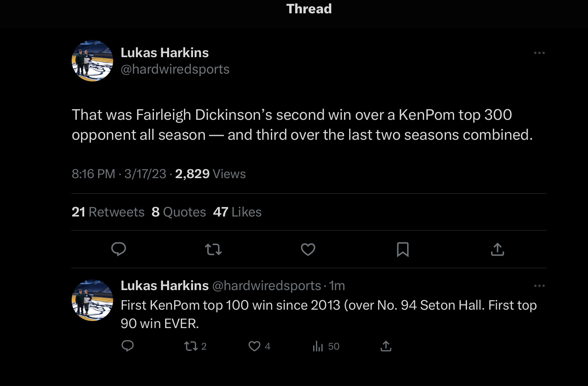Open the 8:16 PM 3/17/23 timestamp
This screenshot has height=386, width=588.
[119, 174]
